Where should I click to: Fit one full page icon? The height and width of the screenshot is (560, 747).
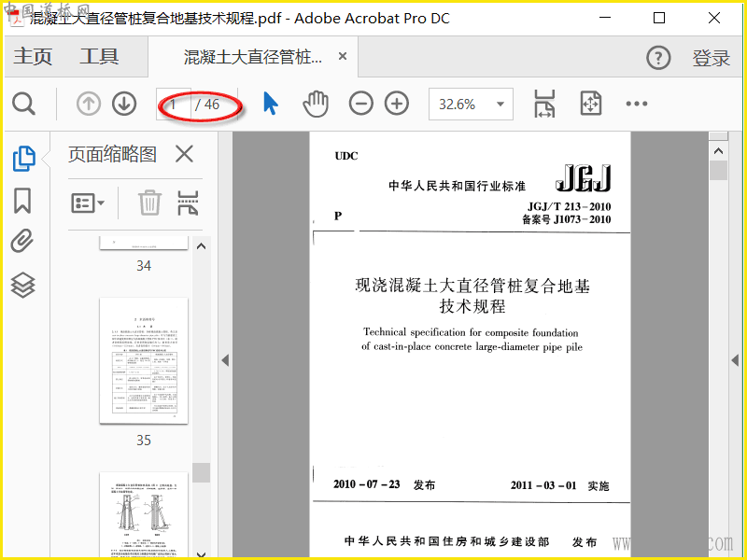coord(591,104)
